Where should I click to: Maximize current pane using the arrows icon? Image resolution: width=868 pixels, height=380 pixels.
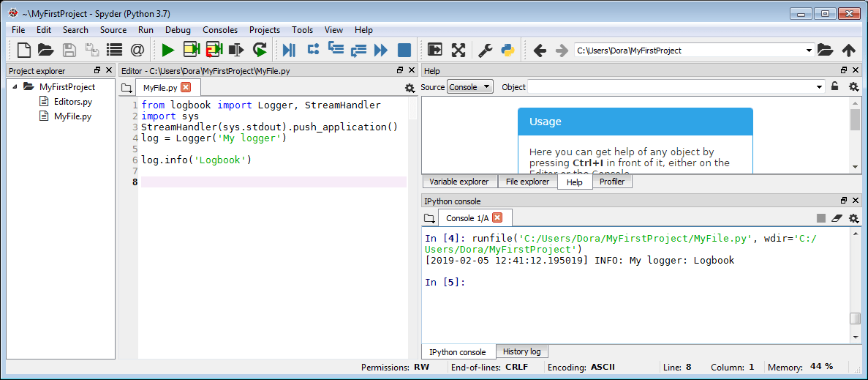[458, 50]
